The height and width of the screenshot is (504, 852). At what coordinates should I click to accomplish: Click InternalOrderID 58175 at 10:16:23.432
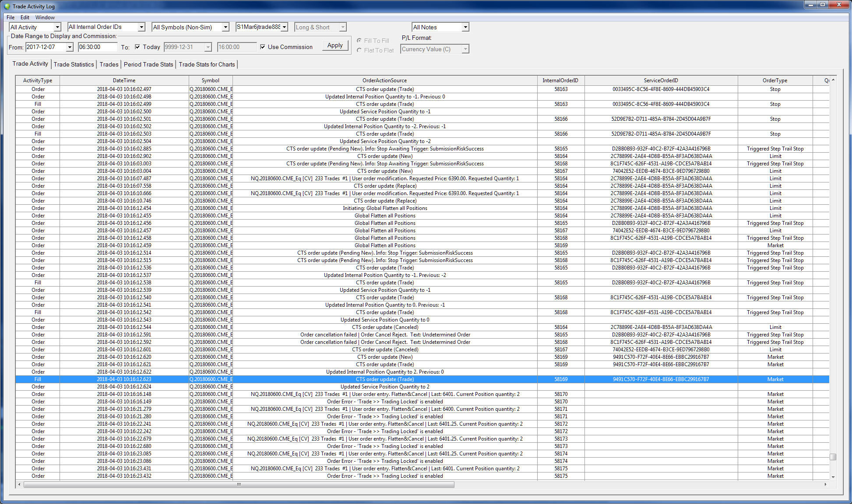point(561,476)
